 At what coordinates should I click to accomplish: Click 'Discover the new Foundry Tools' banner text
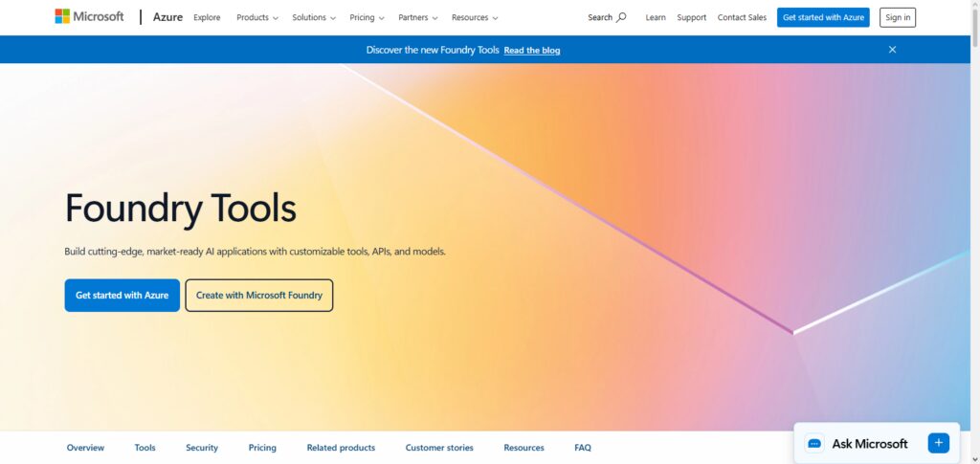(433, 50)
